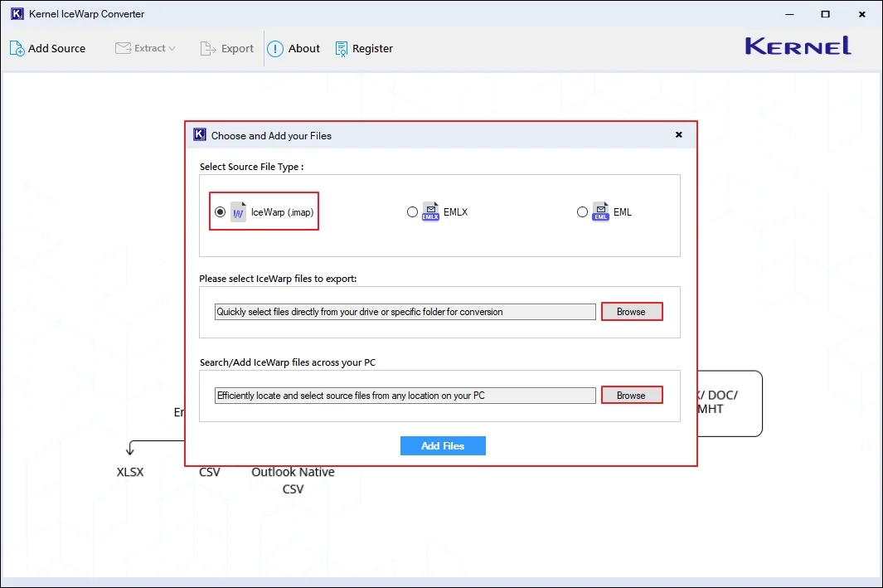
Task: Click the Add Source document icon
Action: click(x=17, y=48)
